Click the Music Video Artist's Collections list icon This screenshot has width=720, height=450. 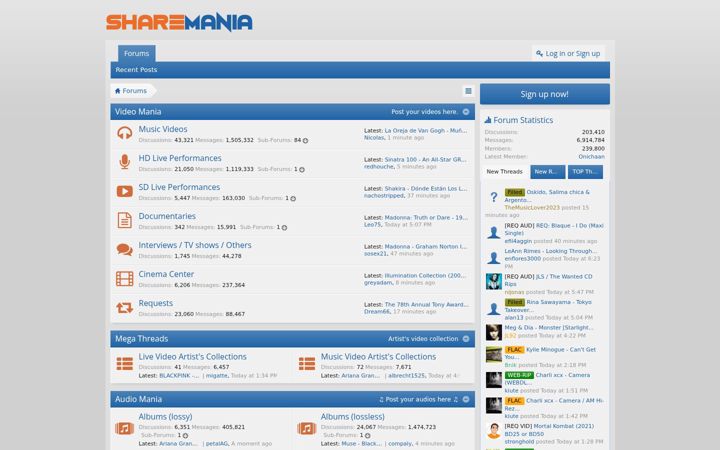coord(307,364)
